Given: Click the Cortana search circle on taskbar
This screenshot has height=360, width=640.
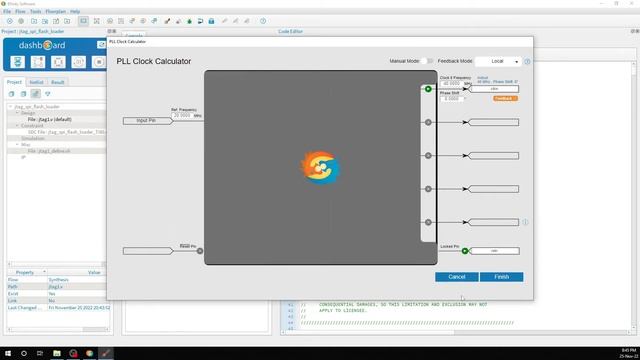Looking at the screenshot, I should pyautogui.click(x=24, y=353).
